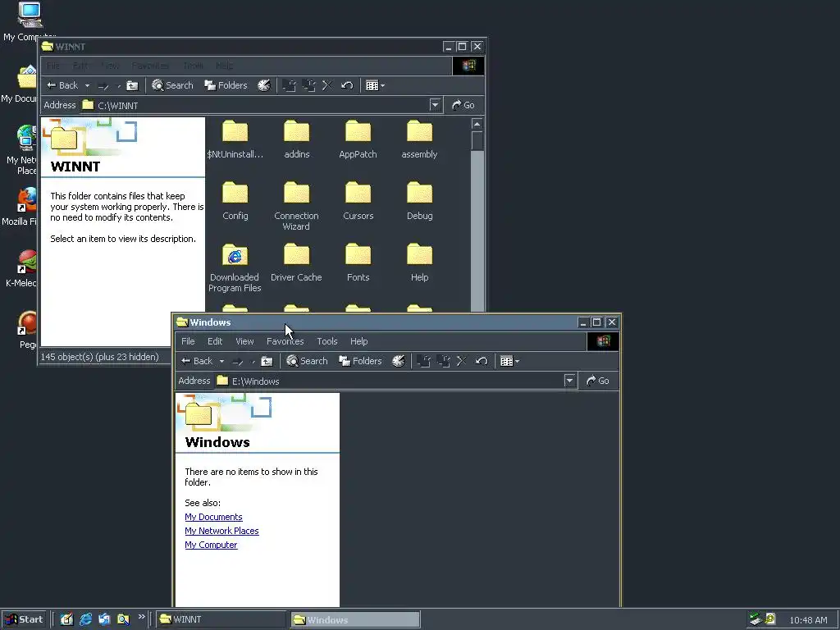Follow the My Network Places link
Screen dimensions: 840x630
click(221, 531)
